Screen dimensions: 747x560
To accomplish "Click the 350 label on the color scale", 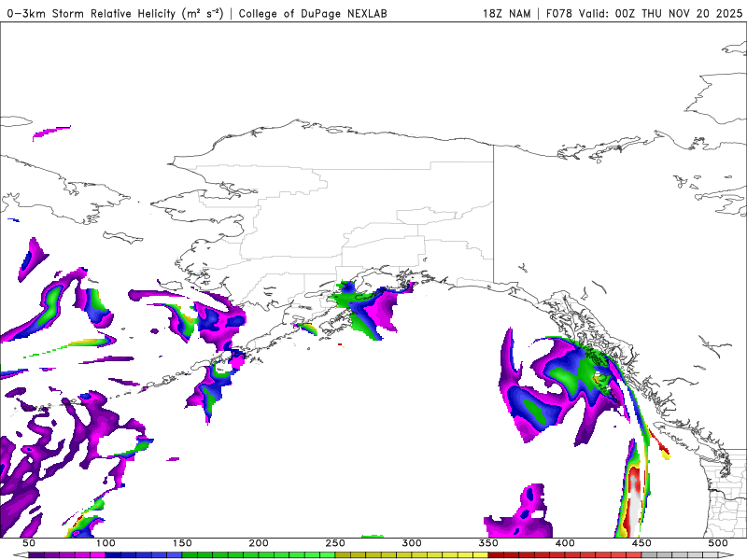I will [488, 543].
